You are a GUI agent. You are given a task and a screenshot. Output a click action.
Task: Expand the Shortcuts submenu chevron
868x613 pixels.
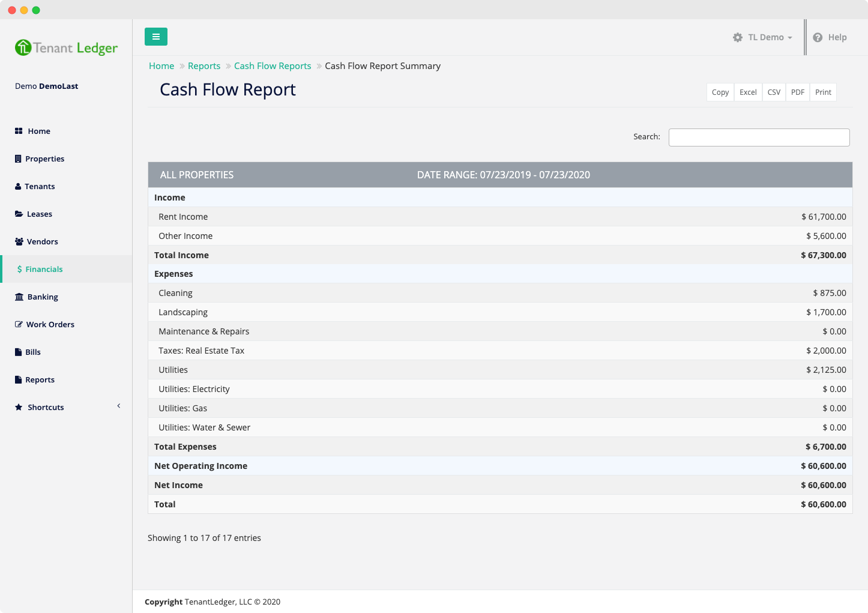[x=119, y=406]
